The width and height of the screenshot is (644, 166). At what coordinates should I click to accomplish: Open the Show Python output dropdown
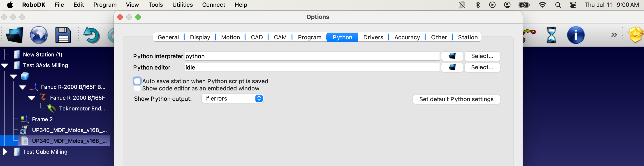232,99
